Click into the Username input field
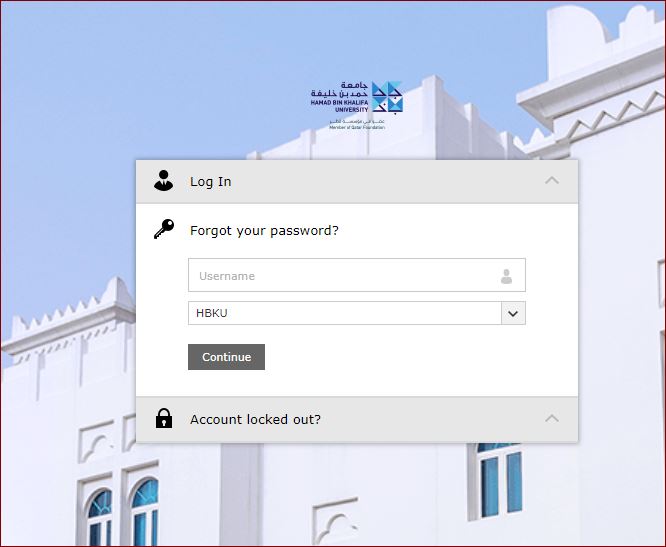 point(357,275)
